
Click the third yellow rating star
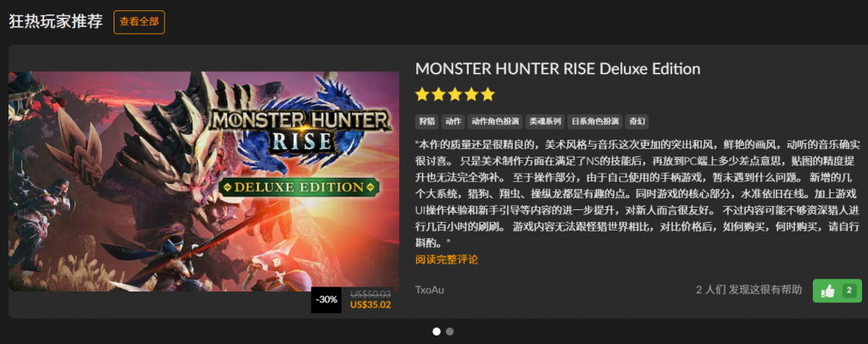pos(455,95)
